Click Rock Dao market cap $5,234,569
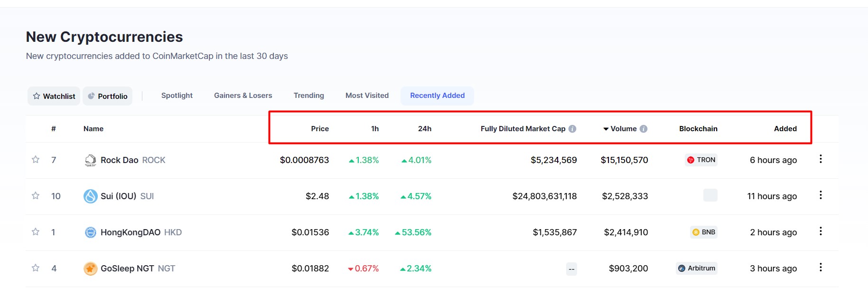Image resolution: width=868 pixels, height=289 pixels. [x=554, y=160]
